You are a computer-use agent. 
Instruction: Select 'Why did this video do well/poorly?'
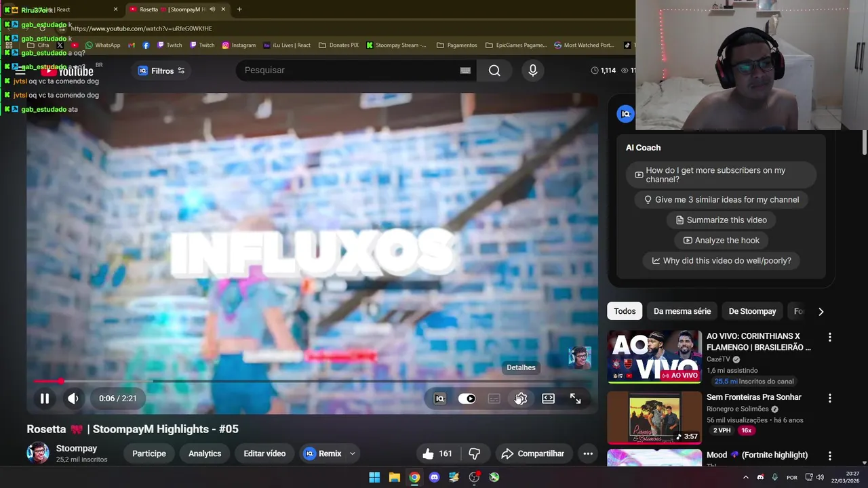[721, 261]
